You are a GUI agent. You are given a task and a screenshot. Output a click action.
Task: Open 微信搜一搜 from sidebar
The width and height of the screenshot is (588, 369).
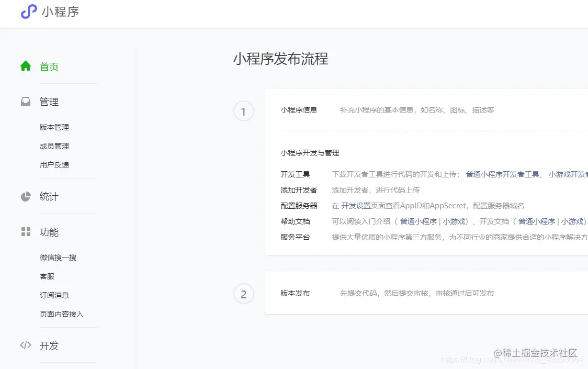click(59, 257)
